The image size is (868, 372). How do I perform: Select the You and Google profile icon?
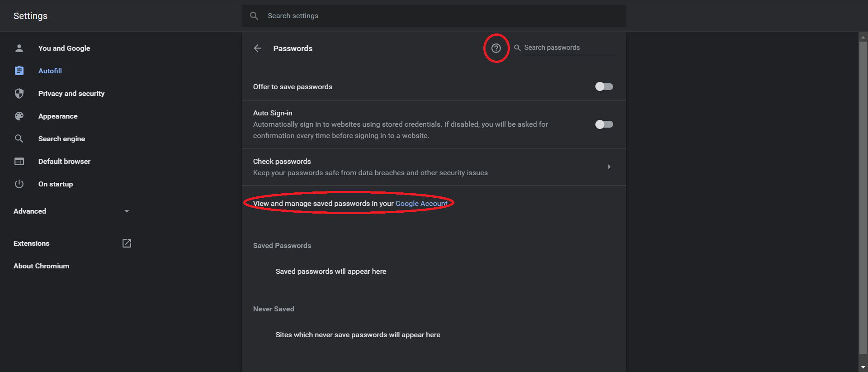click(19, 48)
